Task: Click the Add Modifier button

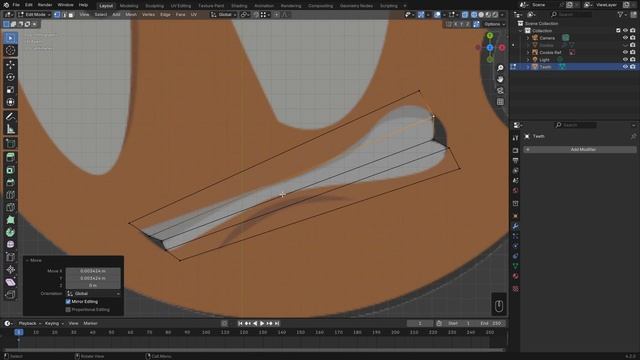Action: pos(580,150)
